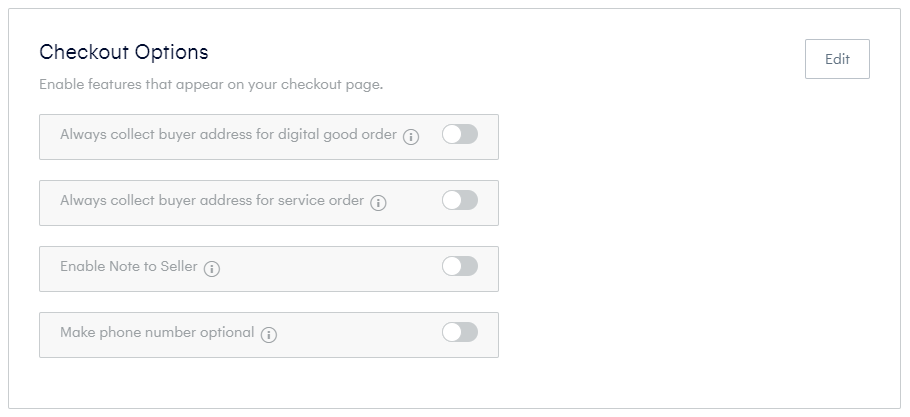Select the Note to Seller option row box
Screen dimensions: 910x417
tap(269, 269)
